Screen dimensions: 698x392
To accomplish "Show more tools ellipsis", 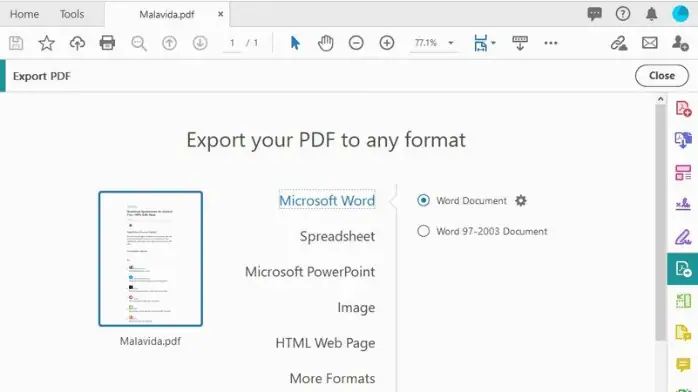I will 551,43.
